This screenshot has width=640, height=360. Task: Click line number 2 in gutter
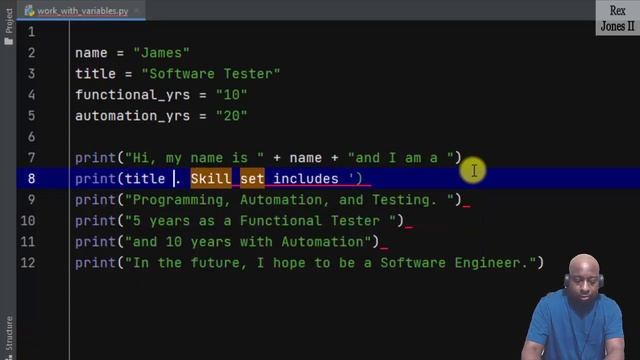31,53
